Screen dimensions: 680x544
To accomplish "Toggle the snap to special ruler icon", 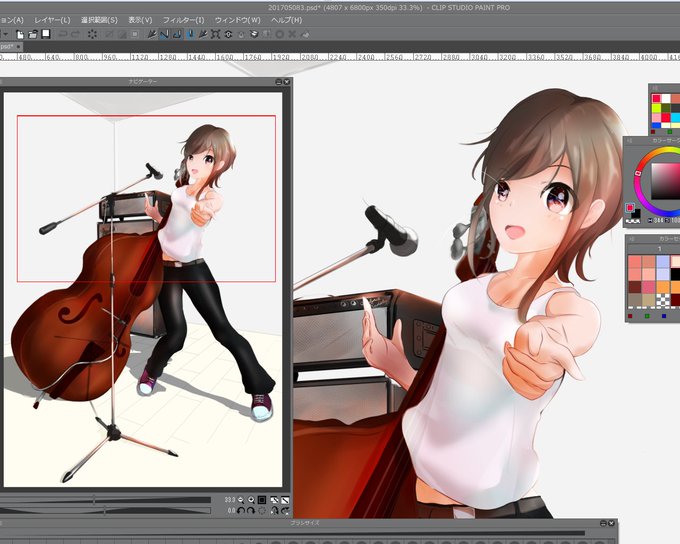I will tap(177, 34).
